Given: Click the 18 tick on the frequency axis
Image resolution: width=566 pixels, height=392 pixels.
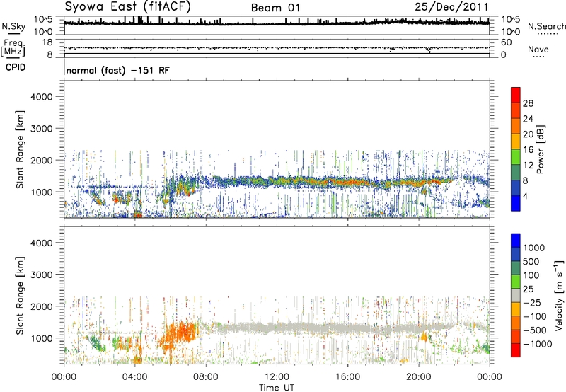Looking at the screenshot, I should point(47,42).
